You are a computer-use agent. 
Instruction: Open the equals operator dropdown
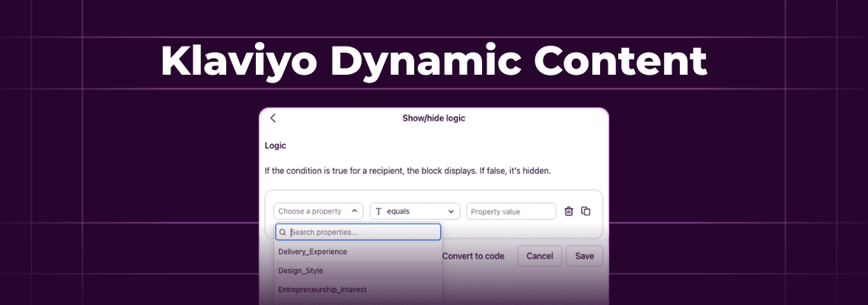415,211
